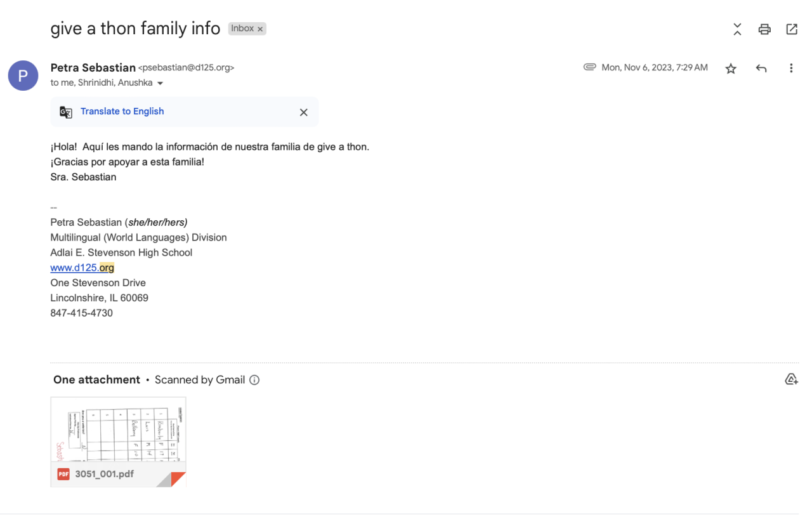Viewport: 812px width, 519px height.
Task: Click the Google Translate icon
Action: pos(66,112)
